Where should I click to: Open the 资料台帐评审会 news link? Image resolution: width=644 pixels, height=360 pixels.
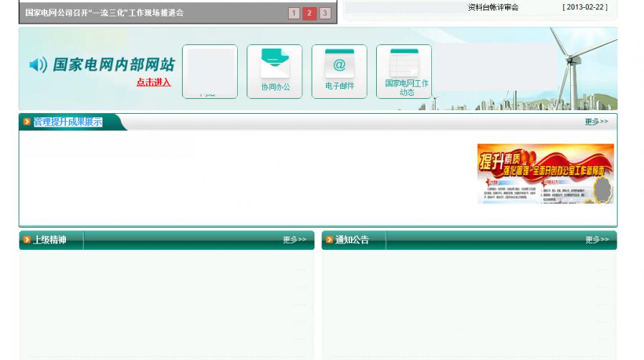493,7
